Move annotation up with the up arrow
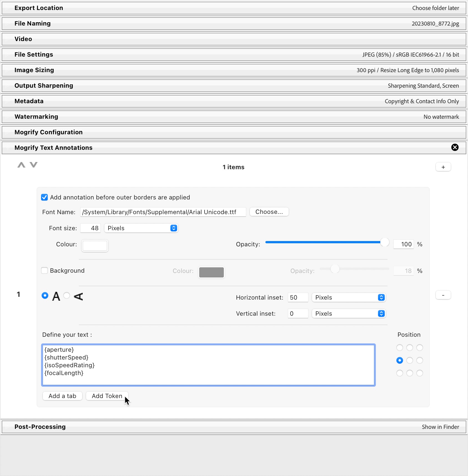This screenshot has height=476, width=468. (21, 165)
